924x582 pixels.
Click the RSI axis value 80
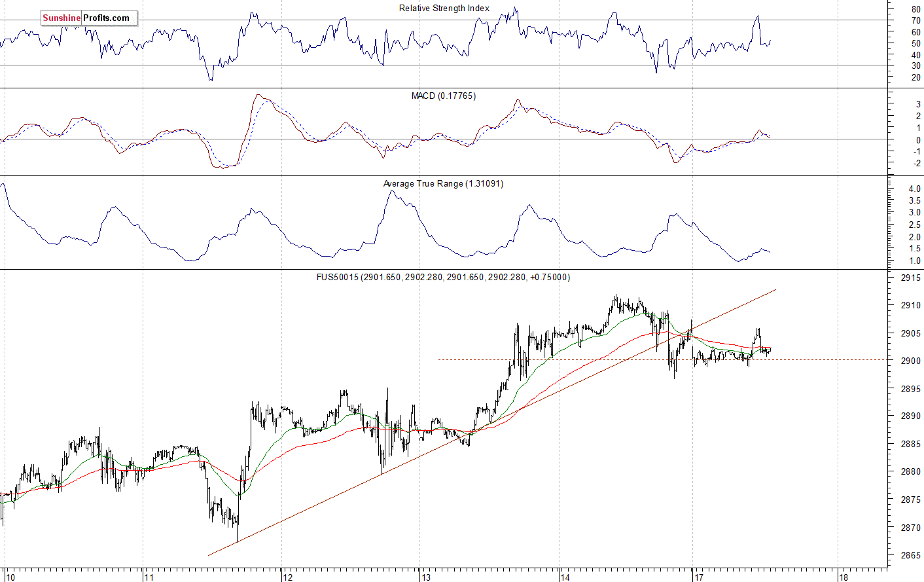coord(915,10)
